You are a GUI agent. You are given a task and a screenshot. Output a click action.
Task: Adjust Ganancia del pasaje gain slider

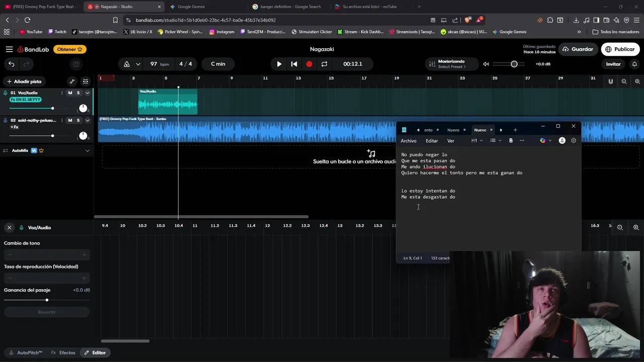click(x=47, y=300)
